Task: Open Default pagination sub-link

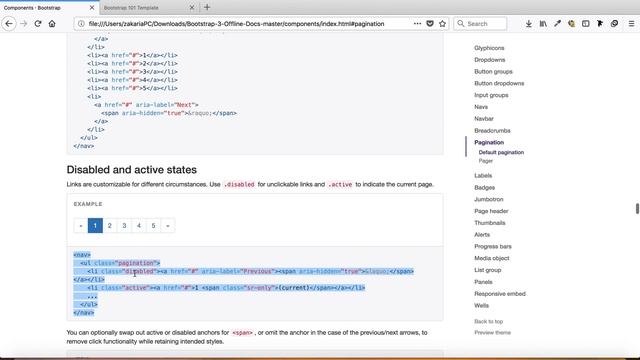Action: (501, 152)
